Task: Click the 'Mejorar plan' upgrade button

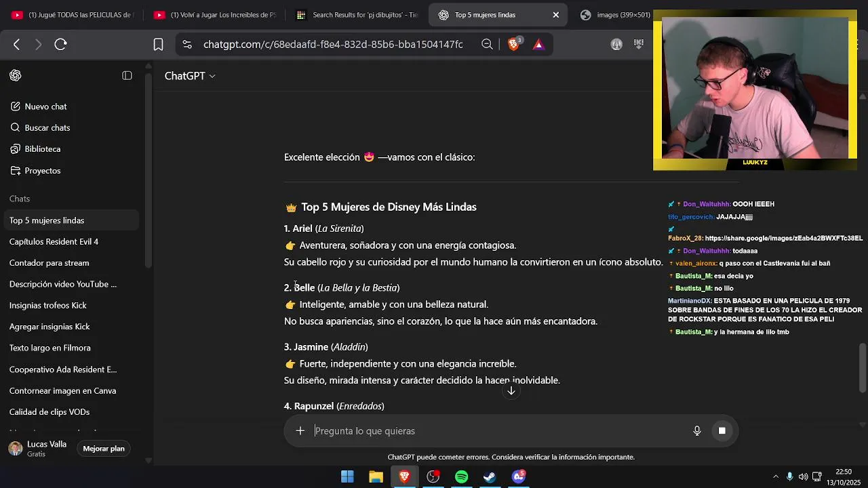Action: [104, 449]
